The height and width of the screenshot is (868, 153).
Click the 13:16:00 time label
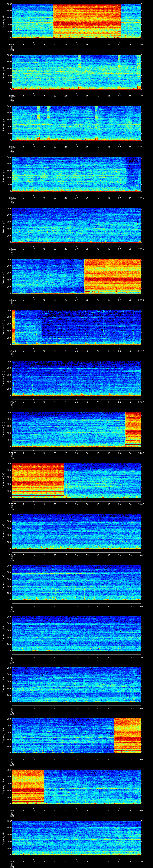pos(12,147)
